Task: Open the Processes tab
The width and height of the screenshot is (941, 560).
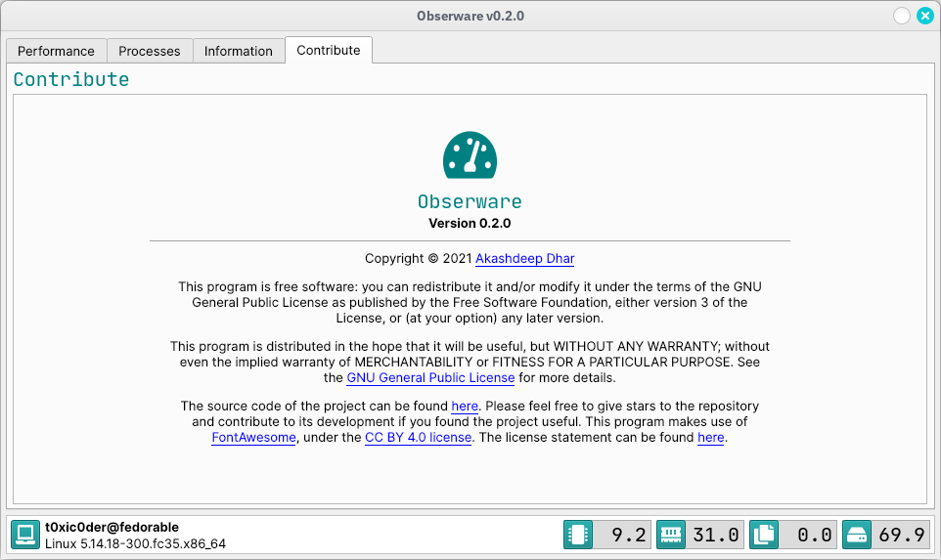Action: click(x=150, y=51)
